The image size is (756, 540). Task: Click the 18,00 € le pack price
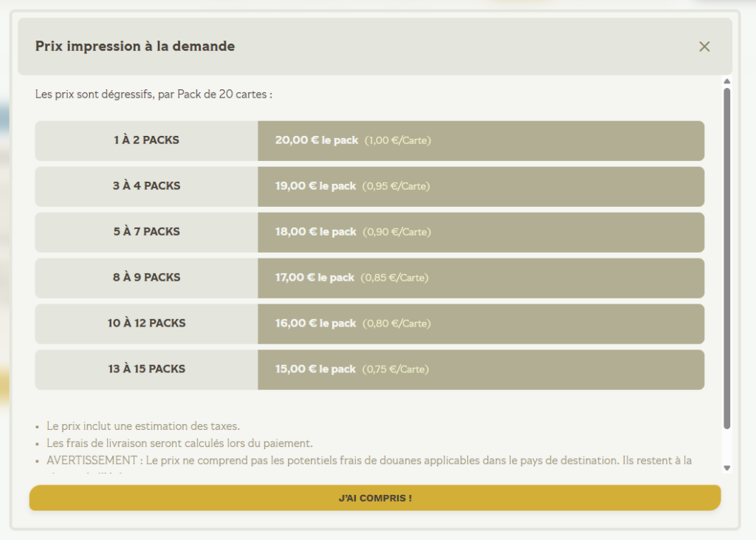(315, 232)
